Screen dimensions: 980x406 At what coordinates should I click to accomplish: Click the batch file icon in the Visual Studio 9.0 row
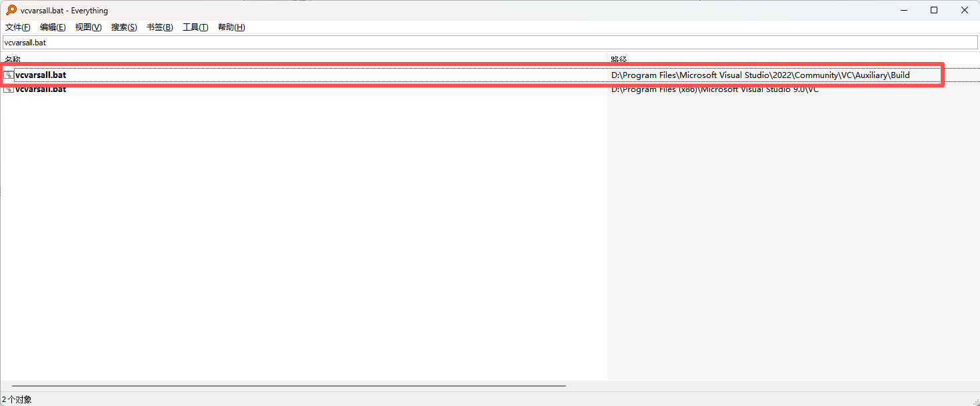pyautogui.click(x=9, y=89)
